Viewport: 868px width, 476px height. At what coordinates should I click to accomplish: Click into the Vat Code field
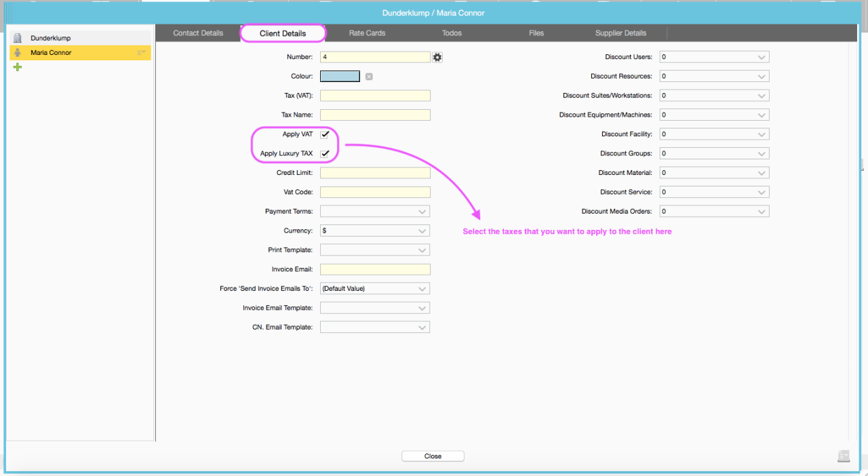coord(375,193)
